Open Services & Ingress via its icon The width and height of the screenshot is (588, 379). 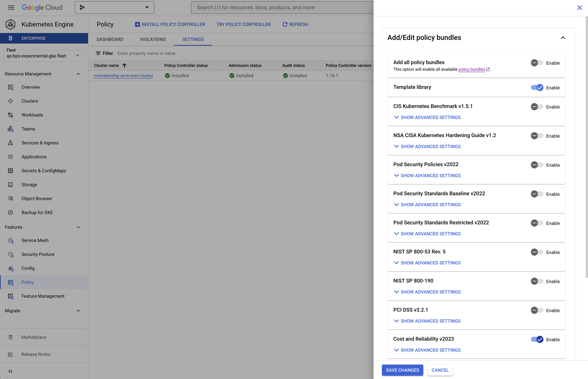(x=10, y=143)
